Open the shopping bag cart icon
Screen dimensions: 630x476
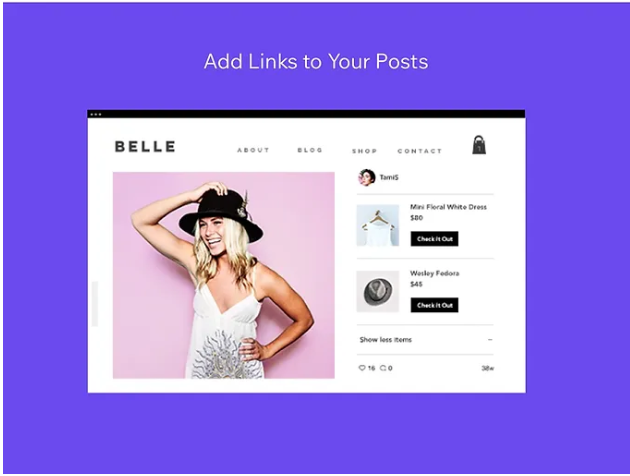click(479, 145)
